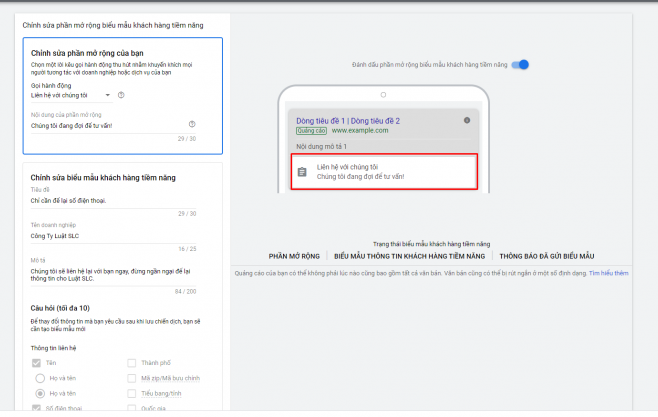Check the 'Mã zip/Mã bưu chính' checkbox
The height and width of the screenshot is (417, 658).
coord(132,378)
